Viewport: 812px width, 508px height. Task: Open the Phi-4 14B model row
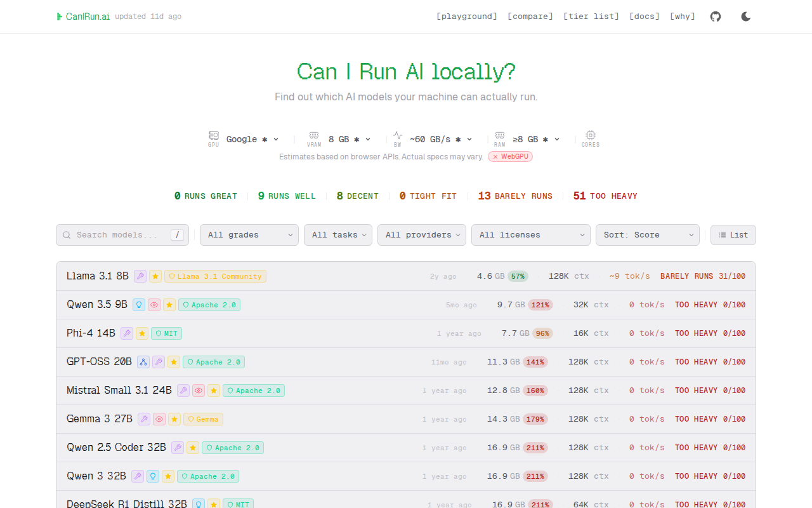click(406, 333)
